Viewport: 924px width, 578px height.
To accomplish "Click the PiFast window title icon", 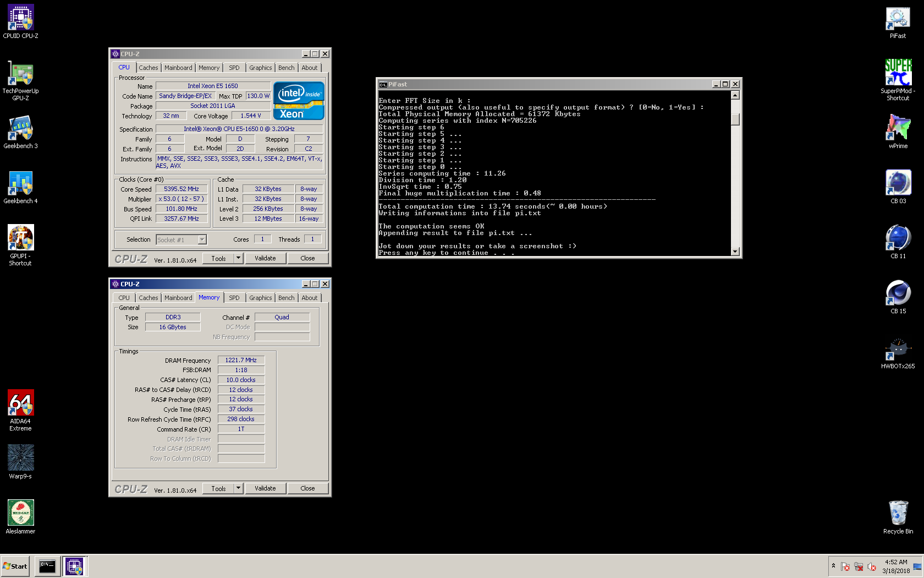I will point(383,84).
